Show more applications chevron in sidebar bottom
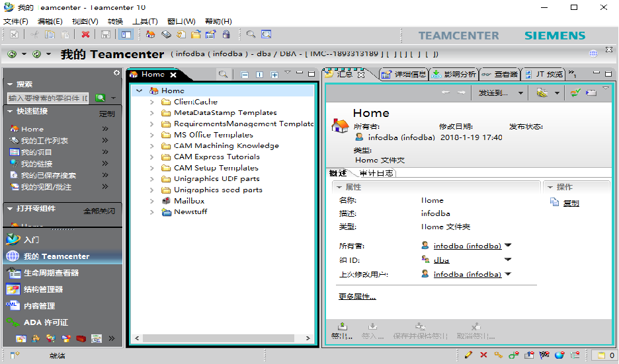619x364 pixels. point(112,338)
